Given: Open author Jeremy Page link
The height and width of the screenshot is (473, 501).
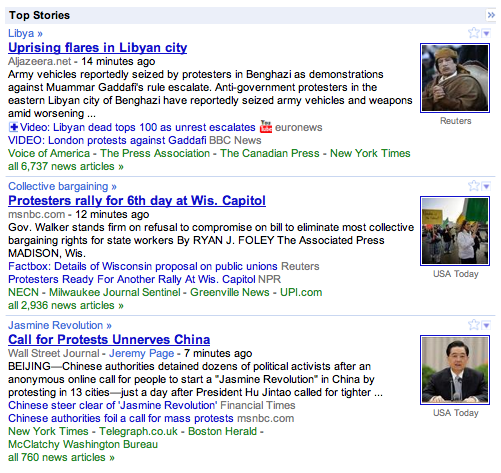Looking at the screenshot, I should pos(142,353).
